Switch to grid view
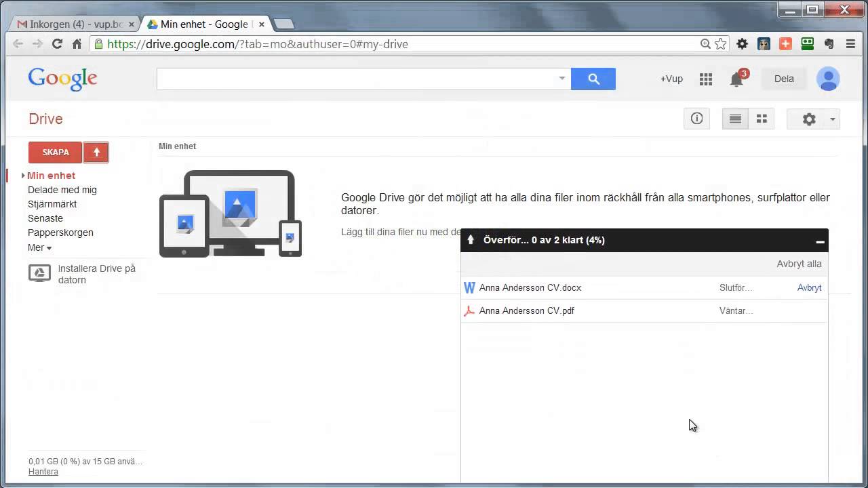Image resolution: width=868 pixels, height=488 pixels. (762, 119)
